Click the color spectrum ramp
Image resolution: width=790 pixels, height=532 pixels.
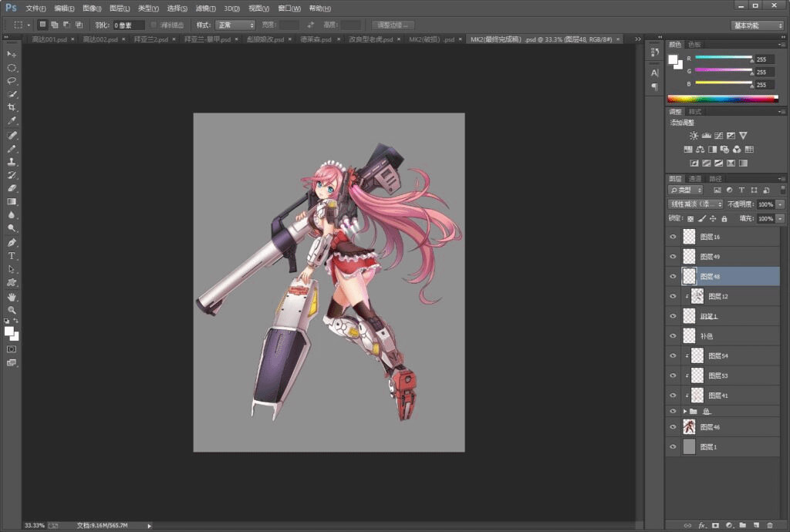(x=722, y=99)
